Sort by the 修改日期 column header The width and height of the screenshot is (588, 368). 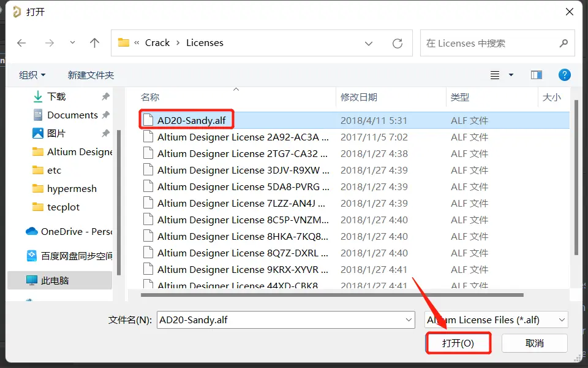click(x=358, y=98)
